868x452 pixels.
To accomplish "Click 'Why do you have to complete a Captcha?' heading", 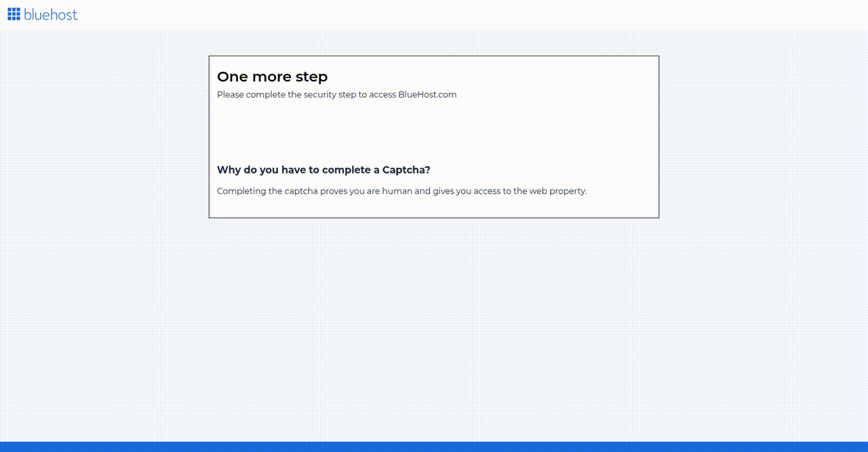I will 323,170.
